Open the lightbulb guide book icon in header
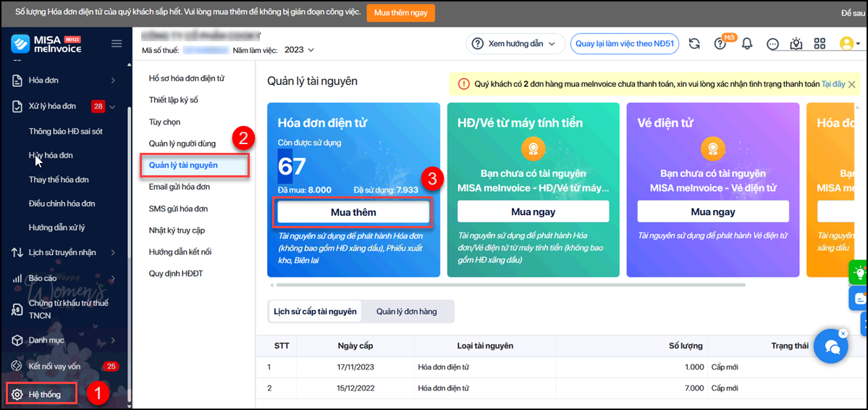This screenshot has height=410, width=868. (x=796, y=43)
